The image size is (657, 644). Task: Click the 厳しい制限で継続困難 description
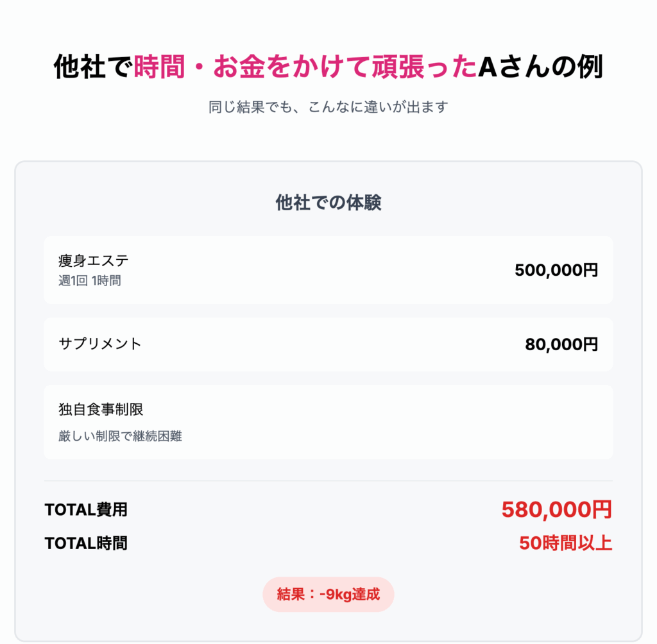click(120, 436)
